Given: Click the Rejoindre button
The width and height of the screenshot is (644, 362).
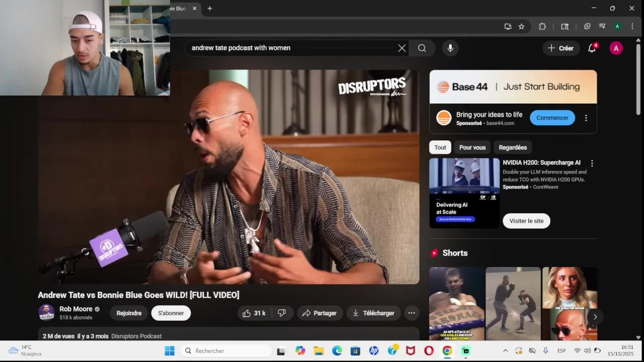Looking at the screenshot, I should (129, 313).
